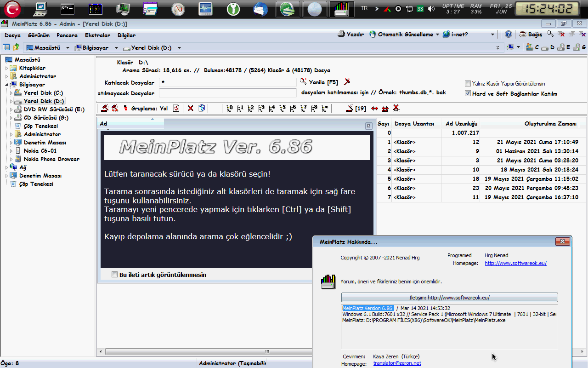Select drive C icon in drive toolbar
The height and width of the screenshot is (368, 588).
(530, 47)
